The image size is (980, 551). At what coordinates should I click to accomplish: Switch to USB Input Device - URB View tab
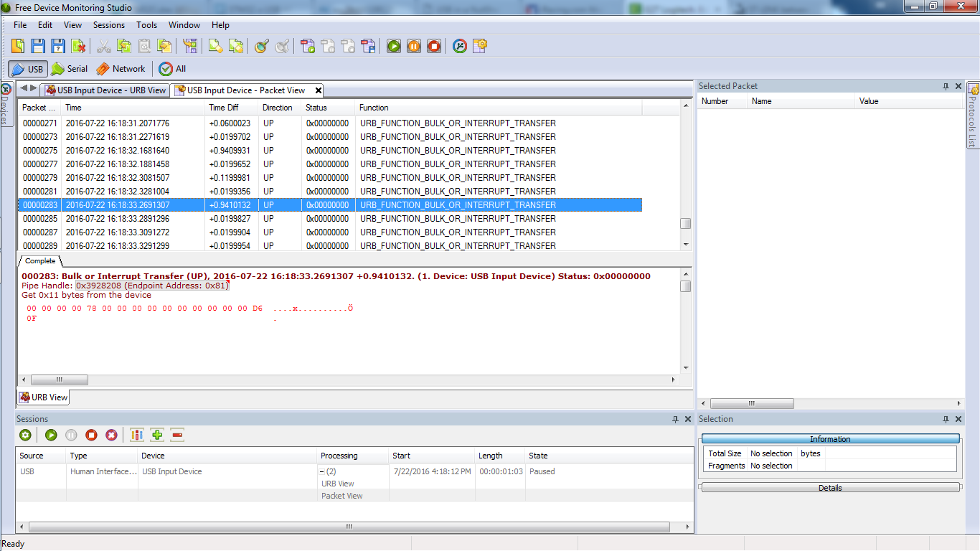point(105,90)
